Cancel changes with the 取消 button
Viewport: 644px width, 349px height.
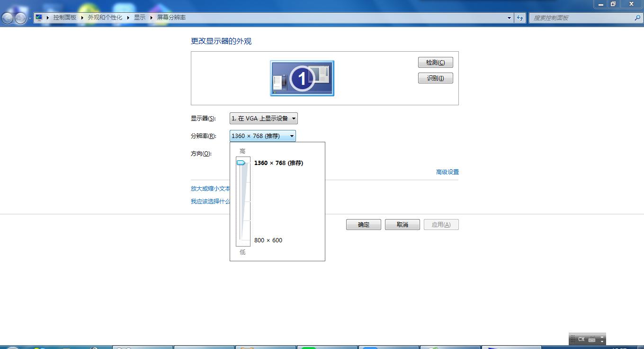point(402,225)
